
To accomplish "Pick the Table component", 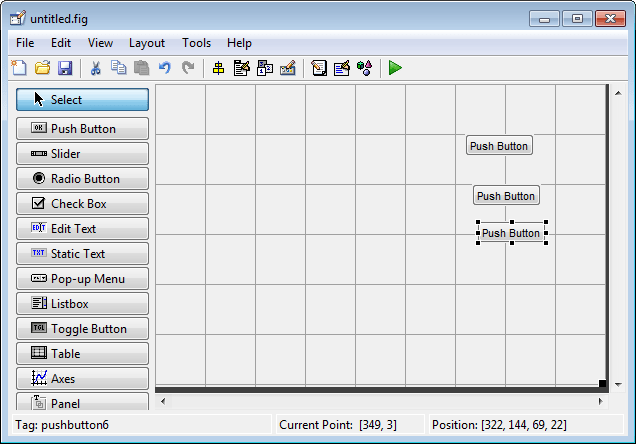I will (82, 354).
